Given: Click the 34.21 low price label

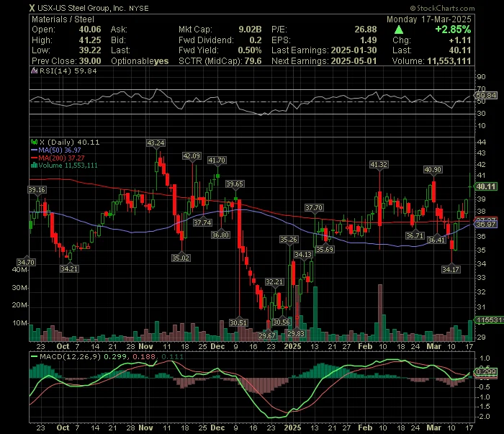Looking at the screenshot, I should click(x=69, y=268).
